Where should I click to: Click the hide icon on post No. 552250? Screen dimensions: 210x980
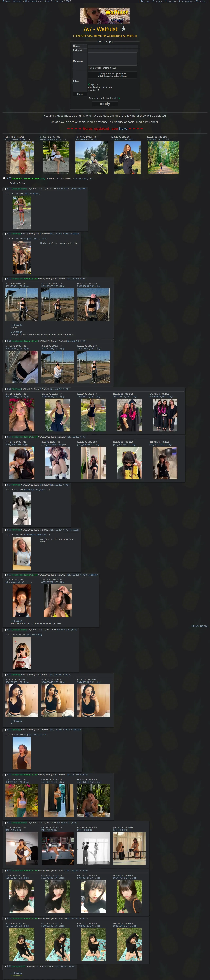pyautogui.click(x=10, y=341)
